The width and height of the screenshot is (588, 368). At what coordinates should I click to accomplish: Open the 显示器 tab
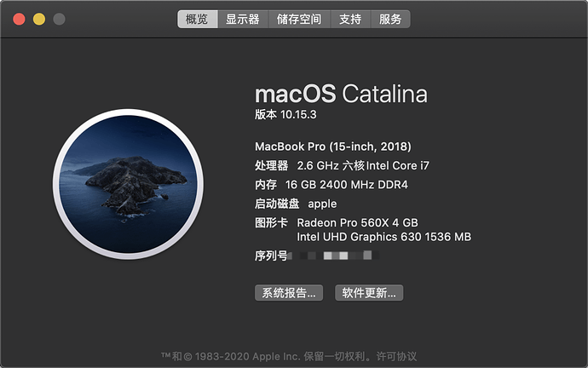243,19
